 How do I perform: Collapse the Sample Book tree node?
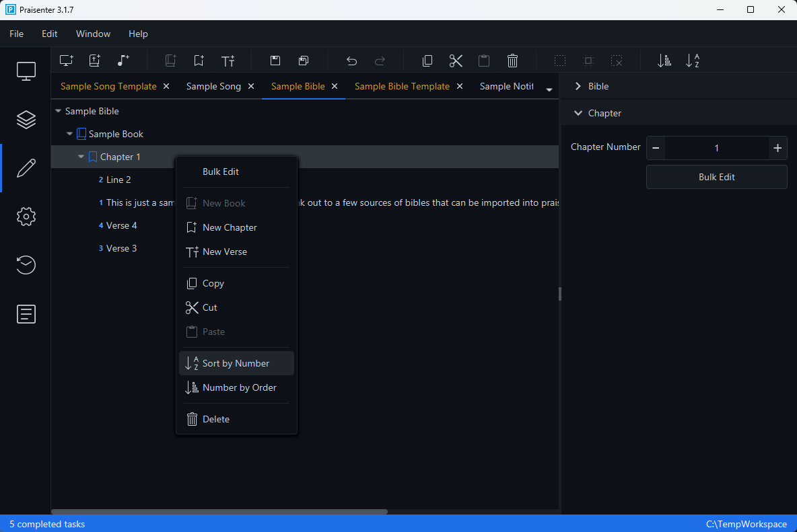click(69, 134)
